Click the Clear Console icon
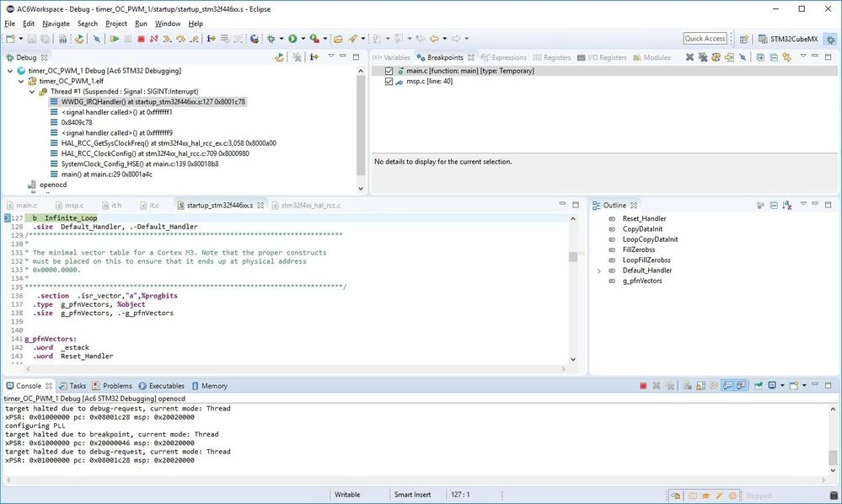Screen dimensions: 842x504 [688, 385]
